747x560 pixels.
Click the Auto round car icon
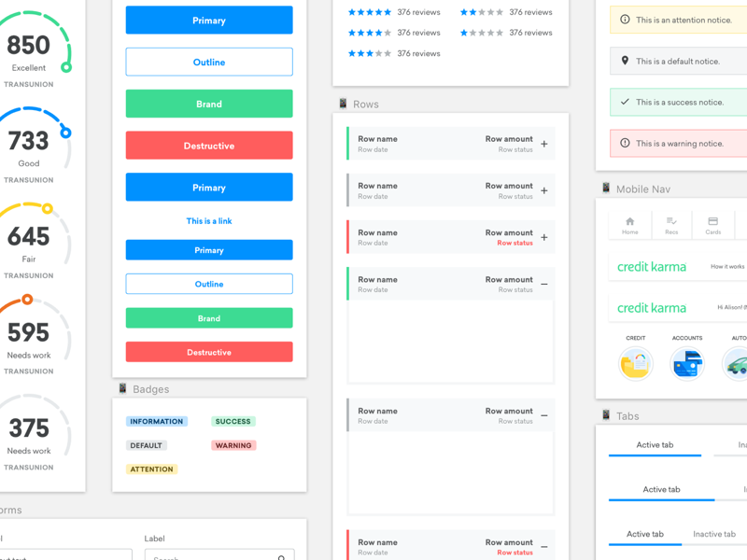click(x=736, y=364)
